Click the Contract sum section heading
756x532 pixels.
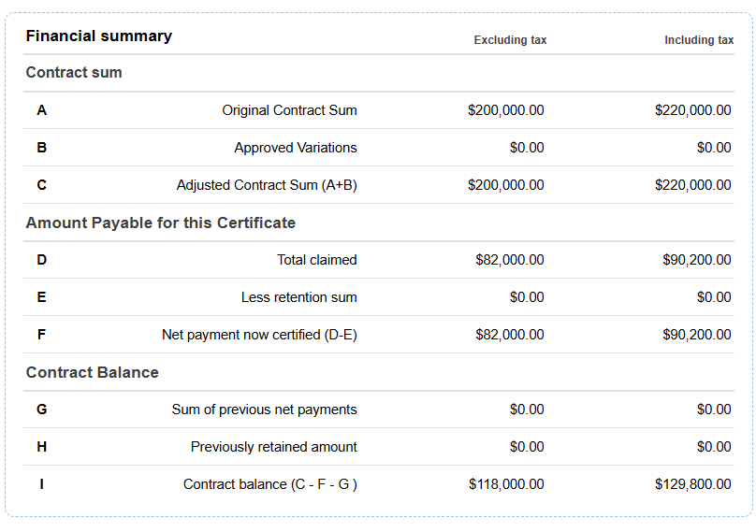(74, 72)
